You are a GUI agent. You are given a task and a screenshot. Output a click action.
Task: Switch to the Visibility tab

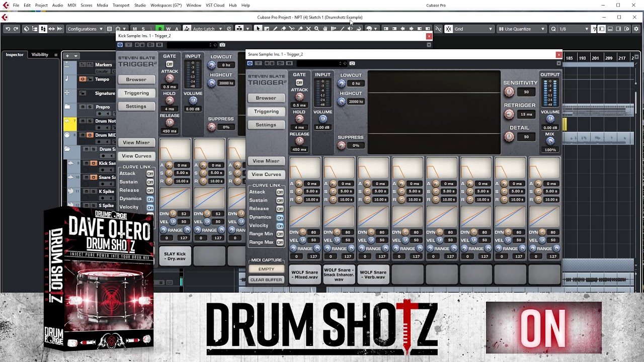click(40, 54)
